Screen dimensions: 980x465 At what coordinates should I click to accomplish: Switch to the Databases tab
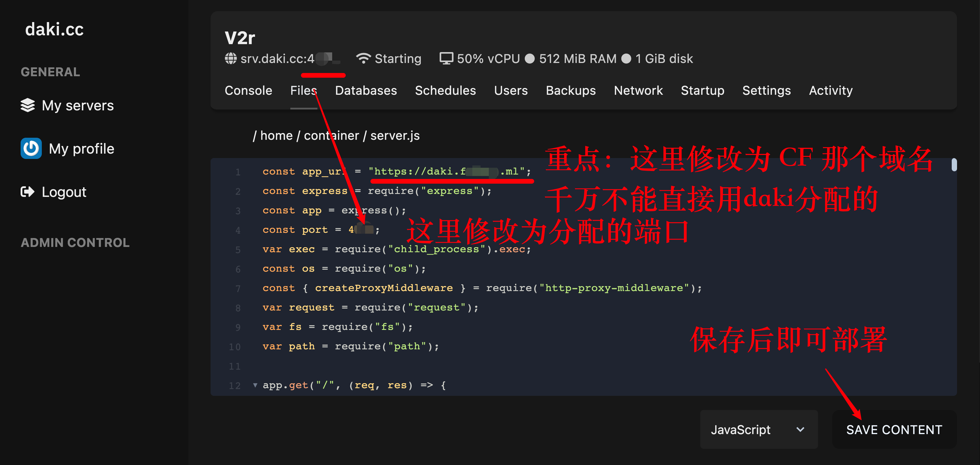(366, 90)
